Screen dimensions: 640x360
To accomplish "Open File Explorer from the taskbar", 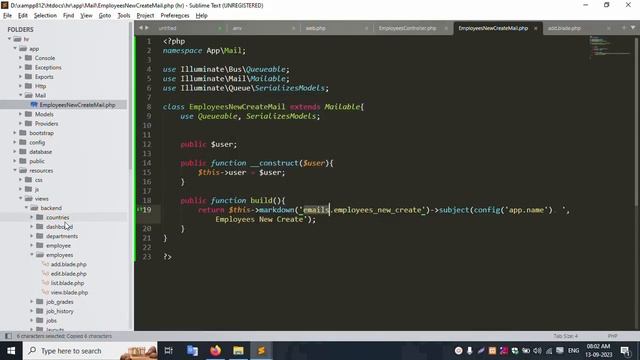I will coord(238,351).
